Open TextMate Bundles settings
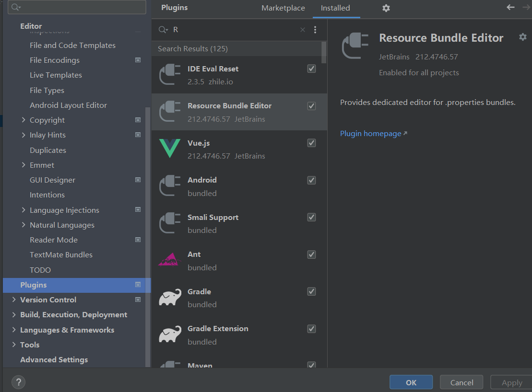Image resolution: width=532 pixels, height=392 pixels. (x=61, y=254)
